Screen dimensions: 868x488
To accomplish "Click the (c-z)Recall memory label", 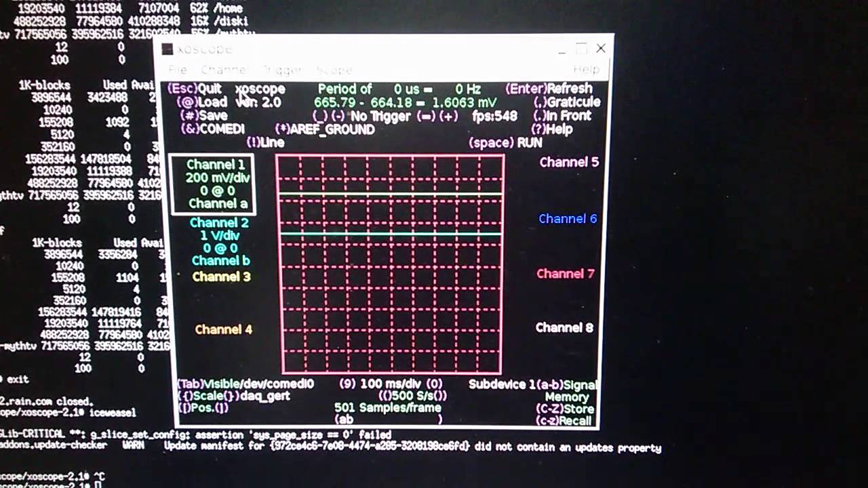I will click(564, 421).
